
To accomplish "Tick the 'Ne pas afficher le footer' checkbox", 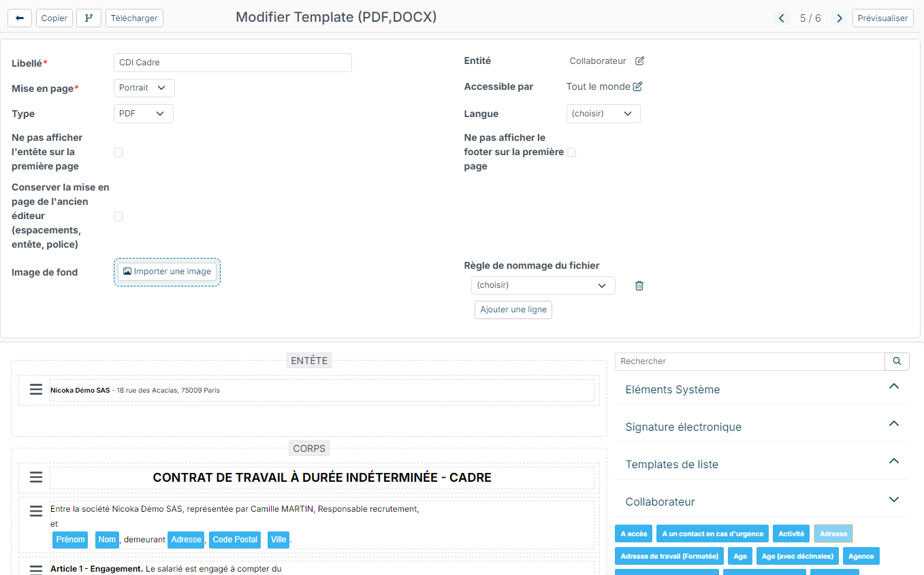I will (571, 152).
